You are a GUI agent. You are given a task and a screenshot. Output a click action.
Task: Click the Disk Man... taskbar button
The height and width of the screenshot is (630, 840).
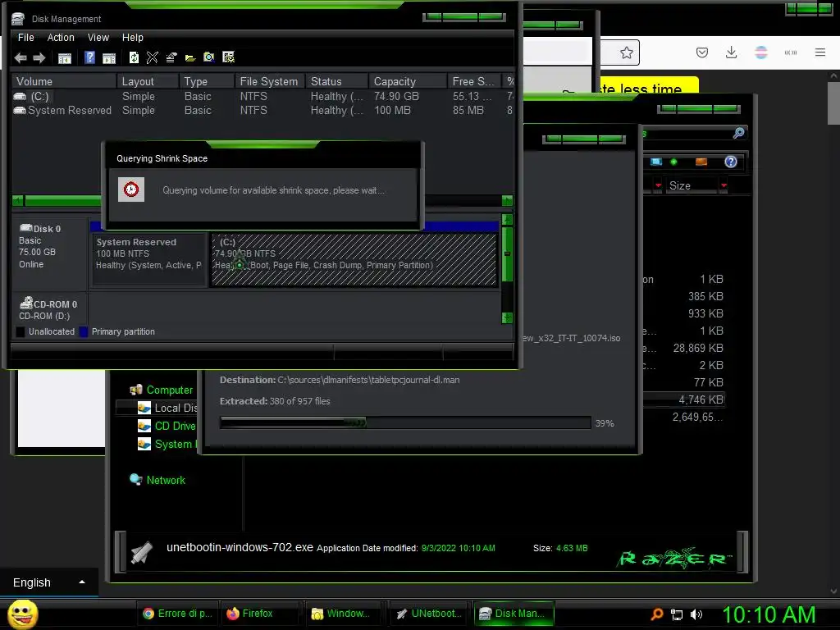pyautogui.click(x=514, y=614)
